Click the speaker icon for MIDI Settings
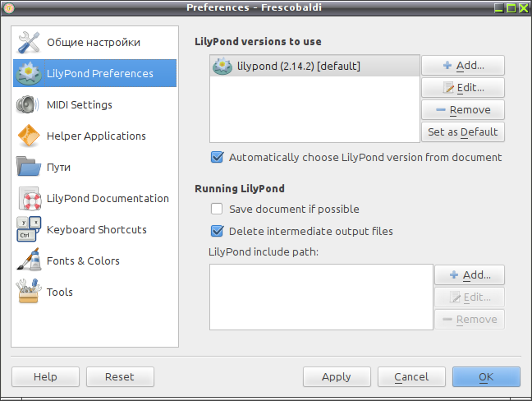The image size is (532, 401). tap(28, 104)
